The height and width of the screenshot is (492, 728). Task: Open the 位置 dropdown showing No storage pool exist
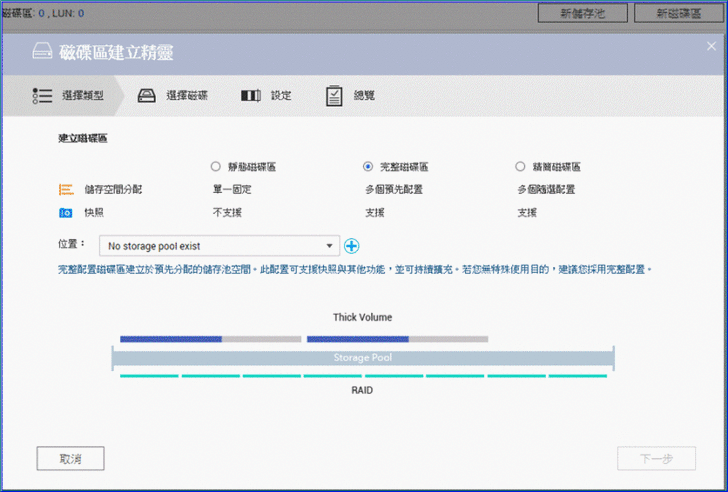click(219, 245)
